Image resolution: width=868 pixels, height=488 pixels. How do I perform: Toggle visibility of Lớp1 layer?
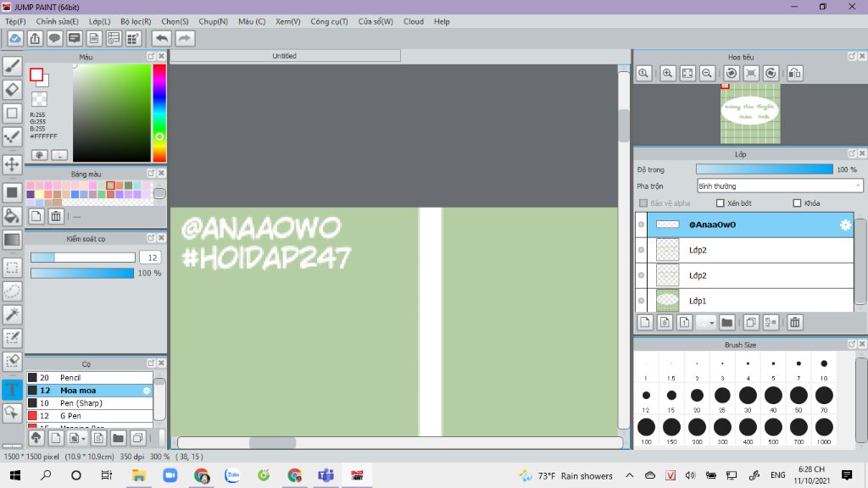tap(641, 301)
